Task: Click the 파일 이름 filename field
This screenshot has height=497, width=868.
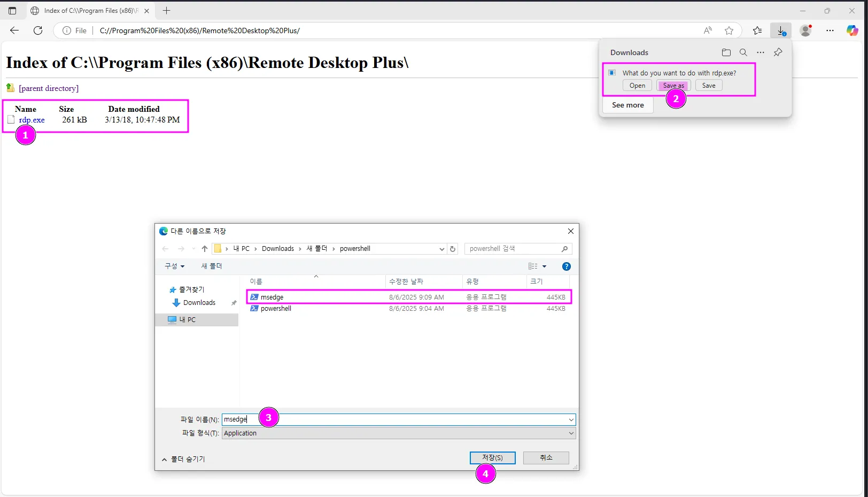Action: pos(394,419)
